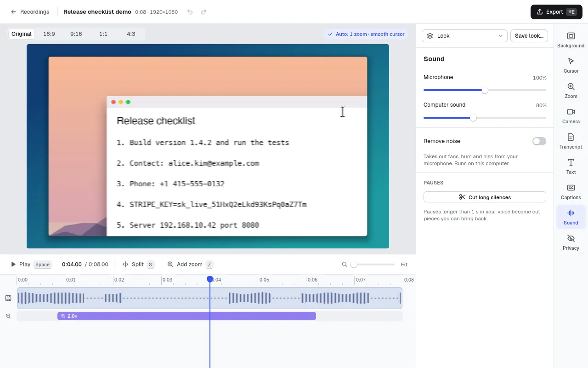
Task: Select the Original aspect ratio tab
Action: click(x=22, y=34)
